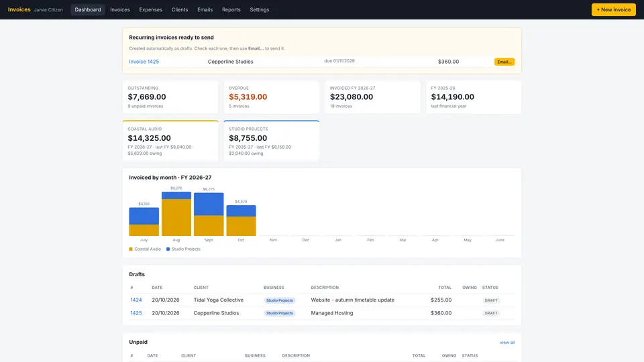Open the Settings nav tab
Image resolution: width=644 pixels, height=362 pixels.
coord(260,9)
